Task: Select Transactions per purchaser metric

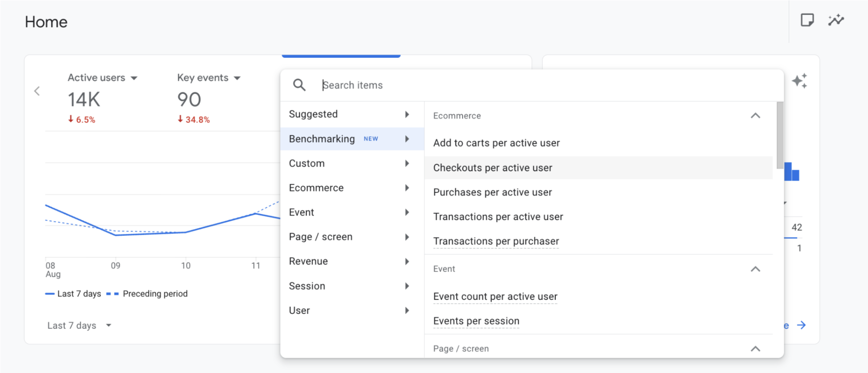Action: click(496, 241)
